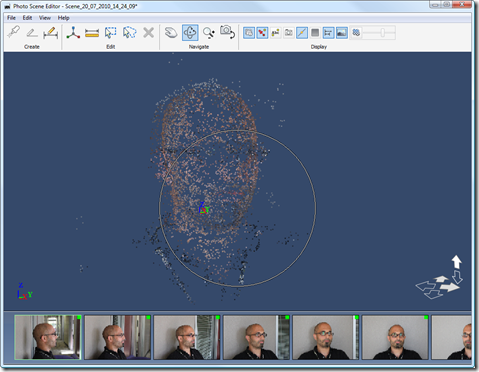The height and width of the screenshot is (372, 479).
Task: Click the gray X delete icon
Action: (148, 33)
